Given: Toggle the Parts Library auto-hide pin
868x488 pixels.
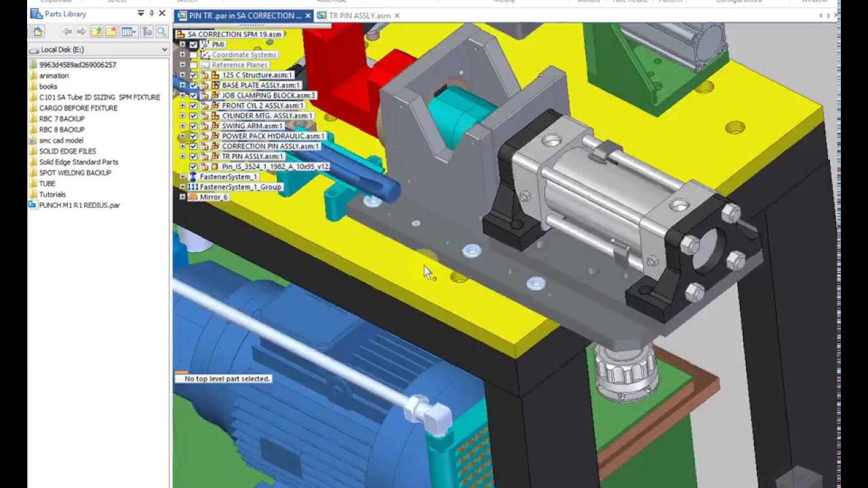Looking at the screenshot, I should tap(151, 14).
